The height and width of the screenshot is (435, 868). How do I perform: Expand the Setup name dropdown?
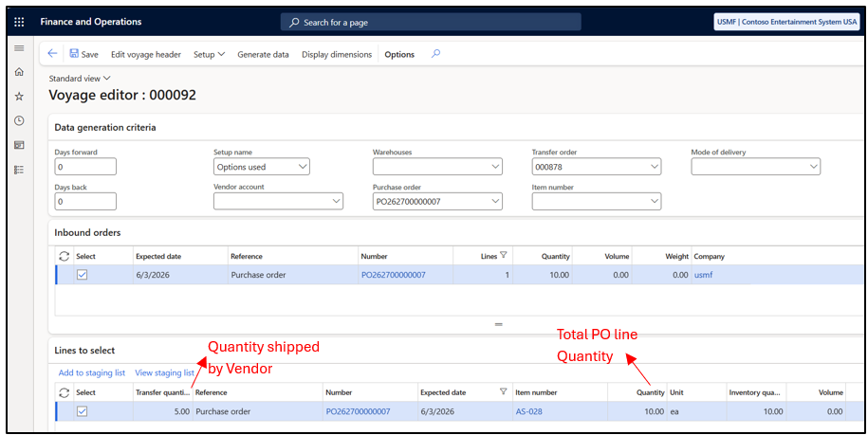303,167
